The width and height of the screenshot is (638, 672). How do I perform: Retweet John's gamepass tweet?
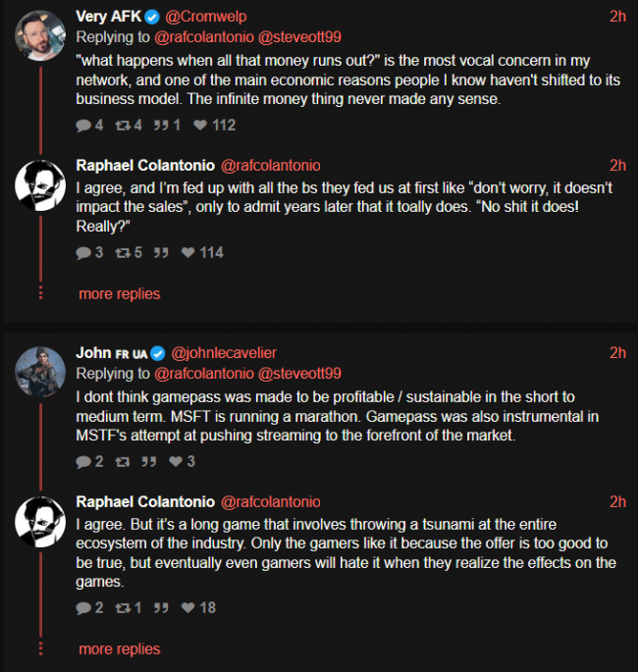click(123, 461)
